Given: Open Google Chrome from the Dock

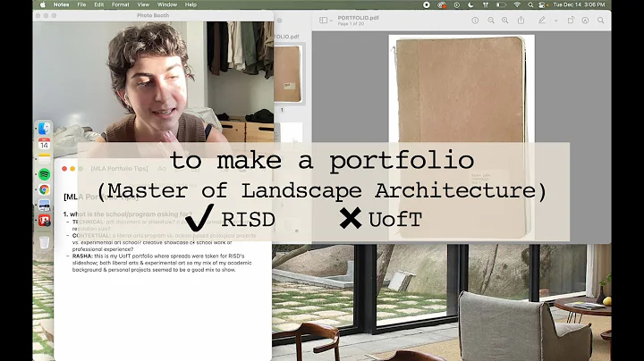Looking at the screenshot, I should [44, 189].
